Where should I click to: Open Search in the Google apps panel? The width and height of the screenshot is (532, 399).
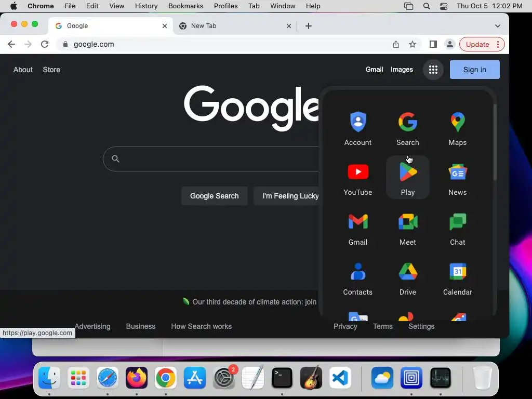click(407, 128)
